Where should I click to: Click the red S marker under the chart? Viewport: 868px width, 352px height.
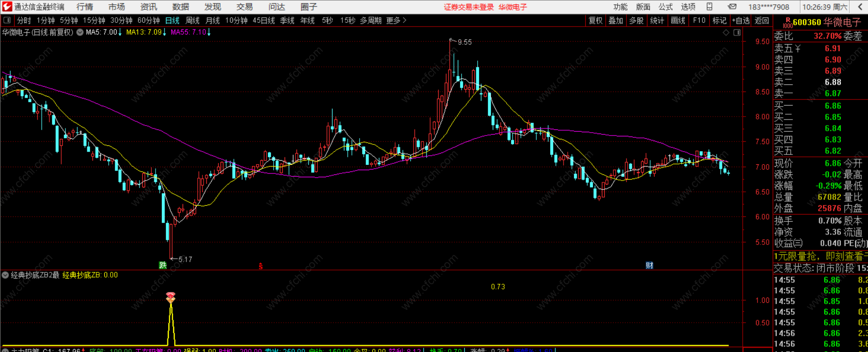pos(260,266)
